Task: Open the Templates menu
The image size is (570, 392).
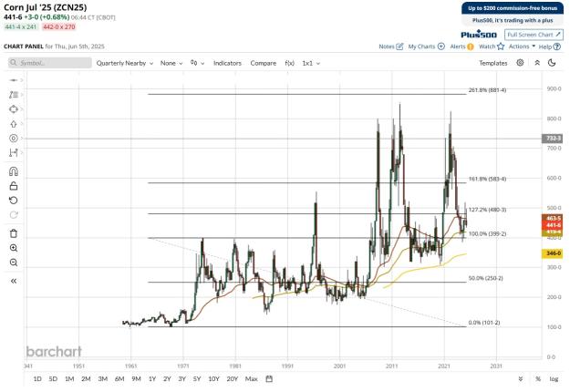Action: (492, 63)
